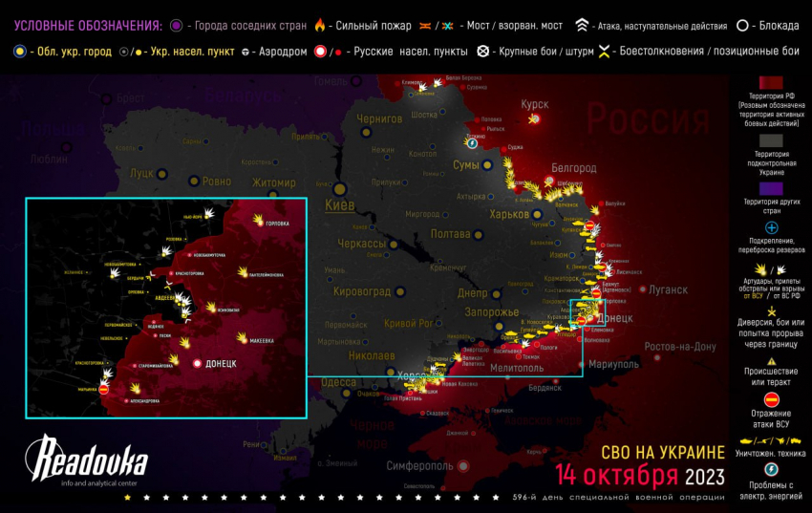Click the 14 October 2023 date text

(x=640, y=475)
